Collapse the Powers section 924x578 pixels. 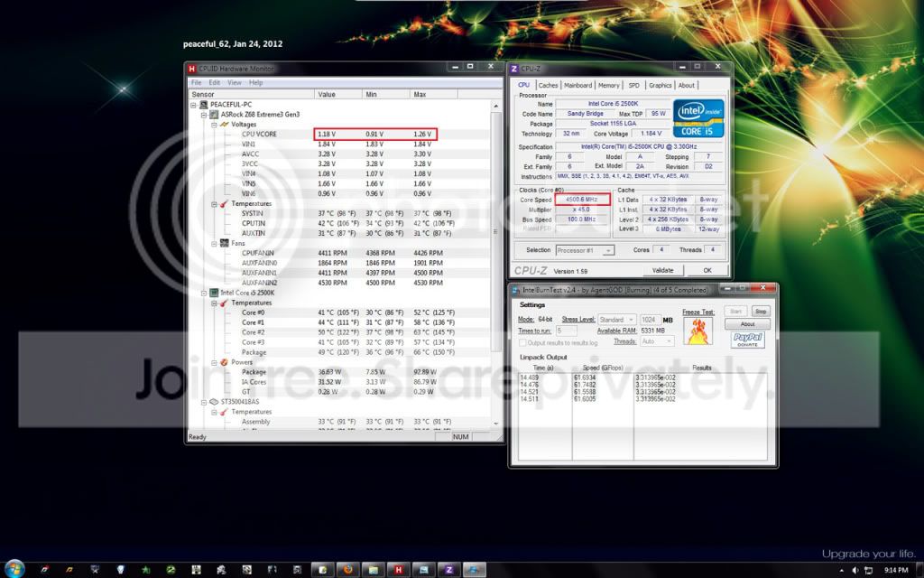tap(214, 362)
